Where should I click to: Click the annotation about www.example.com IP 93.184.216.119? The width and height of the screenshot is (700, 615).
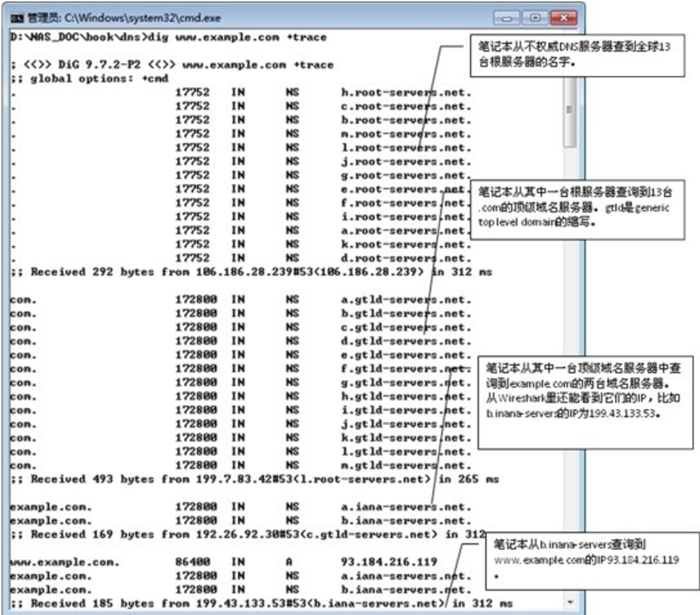(x=592, y=561)
